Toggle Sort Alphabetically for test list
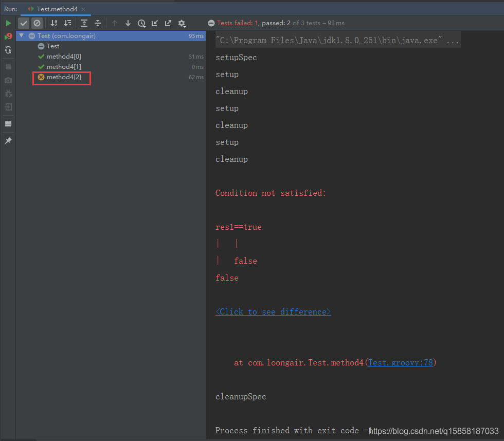 (x=54, y=23)
